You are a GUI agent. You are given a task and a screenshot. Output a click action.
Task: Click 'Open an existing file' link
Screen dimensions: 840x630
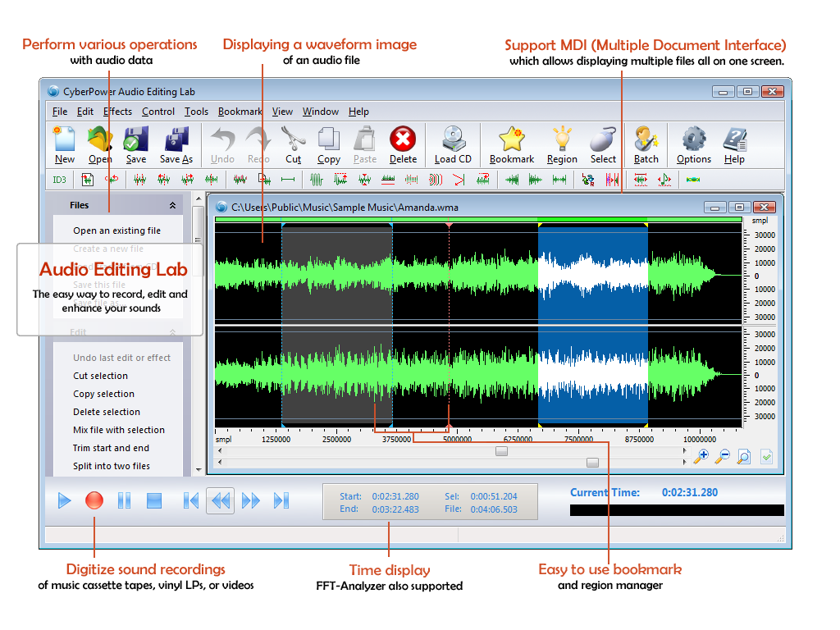pyautogui.click(x=116, y=231)
